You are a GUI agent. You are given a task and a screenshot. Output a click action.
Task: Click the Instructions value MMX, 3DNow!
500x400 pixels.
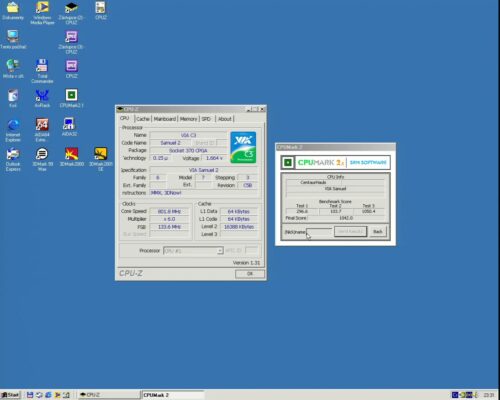204,193
